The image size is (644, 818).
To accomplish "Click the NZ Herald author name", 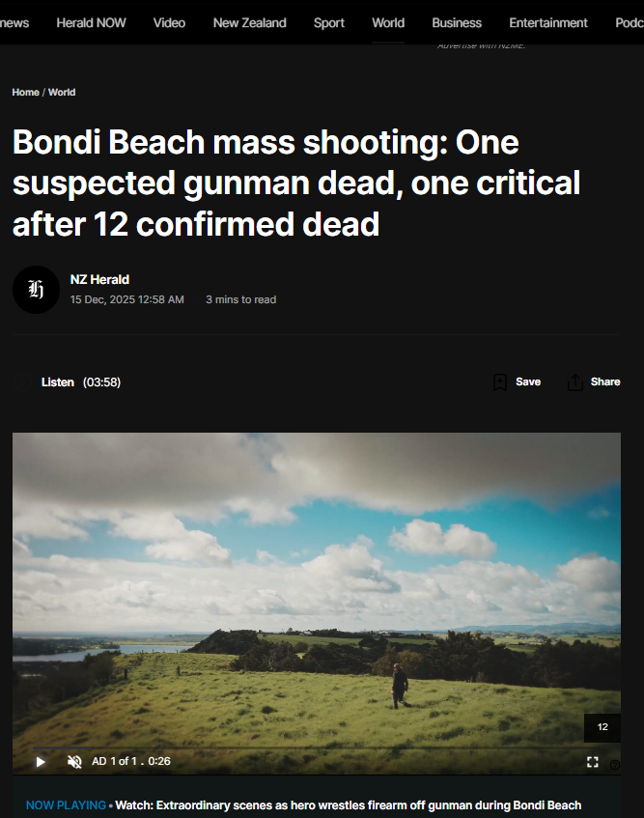I will pyautogui.click(x=99, y=280).
